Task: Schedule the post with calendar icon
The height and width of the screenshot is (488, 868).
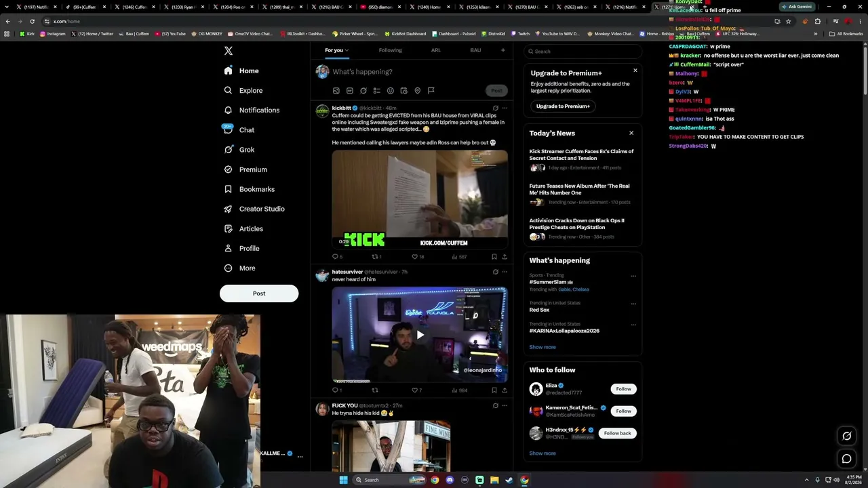Action: [404, 91]
